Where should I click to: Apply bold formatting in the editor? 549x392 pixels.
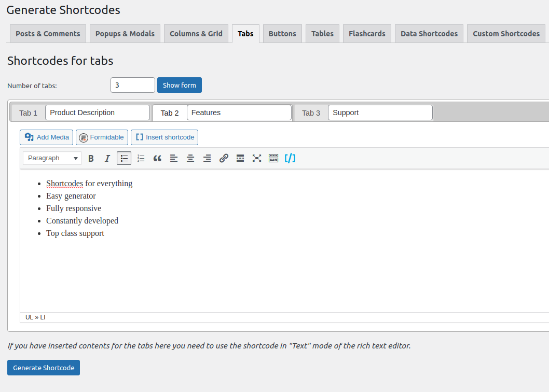(91, 158)
